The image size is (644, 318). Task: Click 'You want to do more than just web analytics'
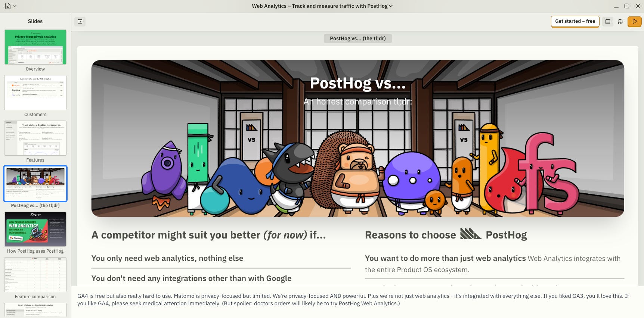coord(445,258)
